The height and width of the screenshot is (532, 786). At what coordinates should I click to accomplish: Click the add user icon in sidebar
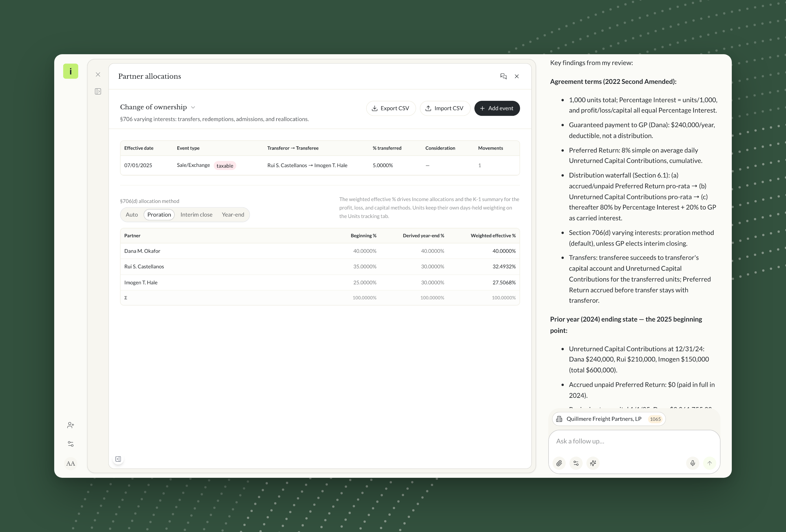(x=70, y=425)
